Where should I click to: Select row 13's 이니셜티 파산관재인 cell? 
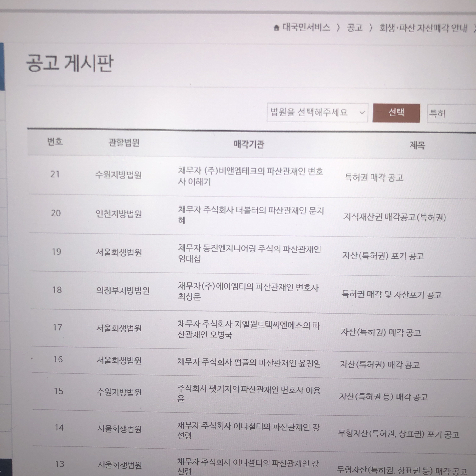pyautogui.click(x=248, y=467)
